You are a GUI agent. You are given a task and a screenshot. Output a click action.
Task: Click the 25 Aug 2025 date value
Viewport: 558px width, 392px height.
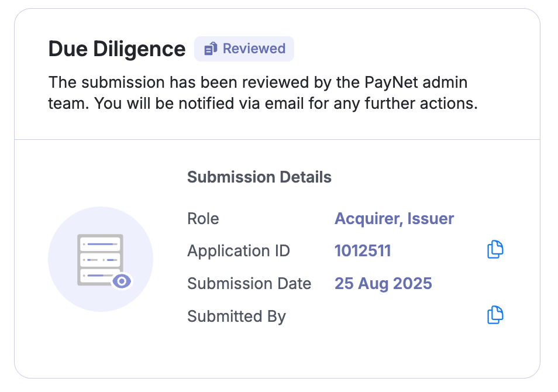tap(383, 284)
